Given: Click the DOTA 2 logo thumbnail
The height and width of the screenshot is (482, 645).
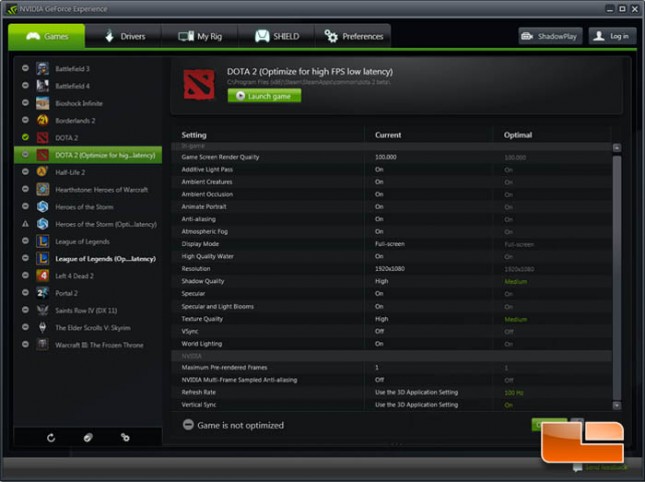Looking at the screenshot, I should (x=199, y=84).
